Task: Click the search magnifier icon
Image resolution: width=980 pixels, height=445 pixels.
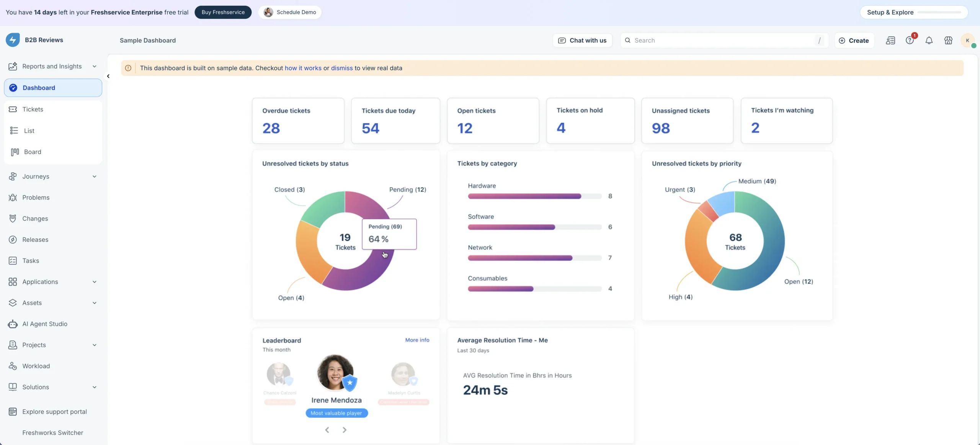Action: pos(627,40)
